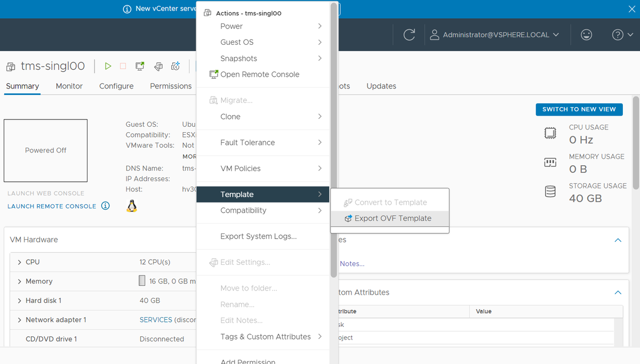Click LAUNCH REMOTE CONSOLE link
This screenshot has width=640, height=364.
click(52, 206)
